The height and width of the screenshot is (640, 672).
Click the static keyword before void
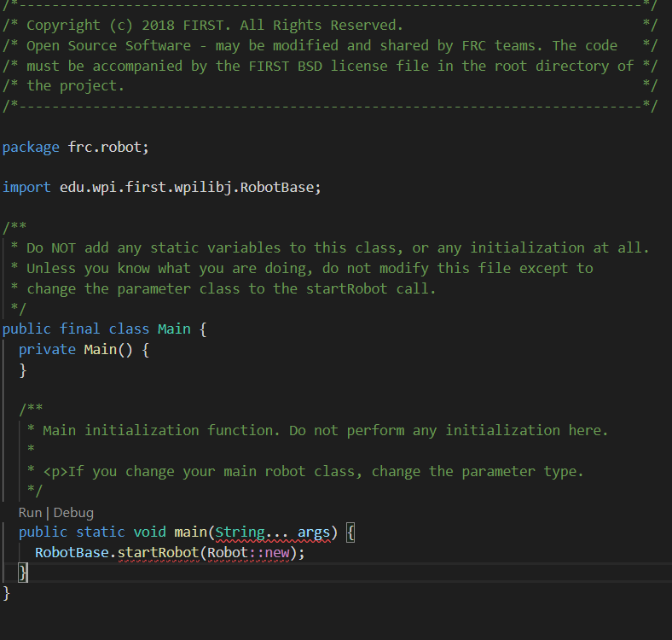coord(101,532)
